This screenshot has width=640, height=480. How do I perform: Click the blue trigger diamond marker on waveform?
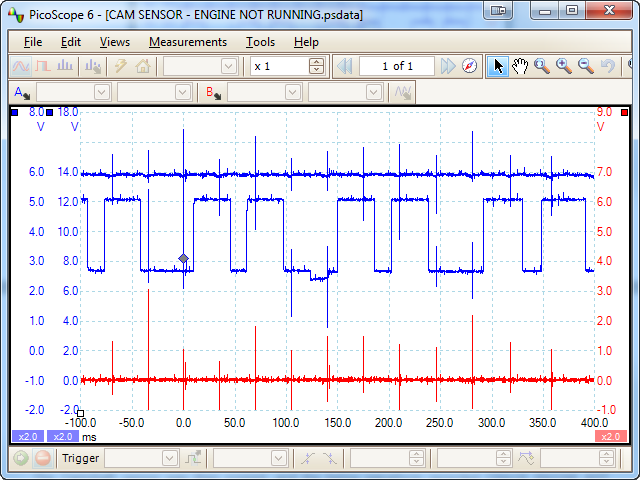pyautogui.click(x=183, y=259)
